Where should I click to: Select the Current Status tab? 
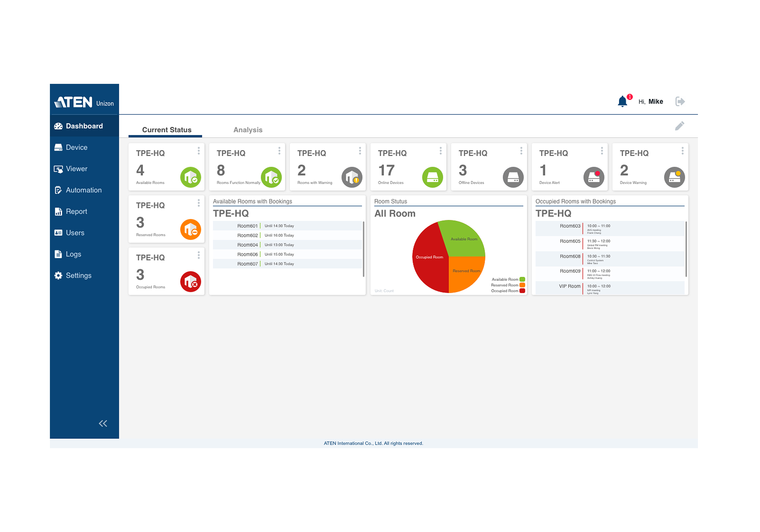166,130
